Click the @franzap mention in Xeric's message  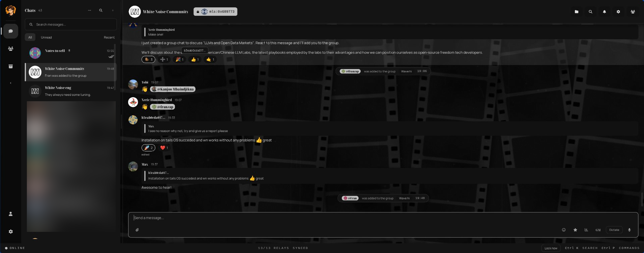coord(162,107)
